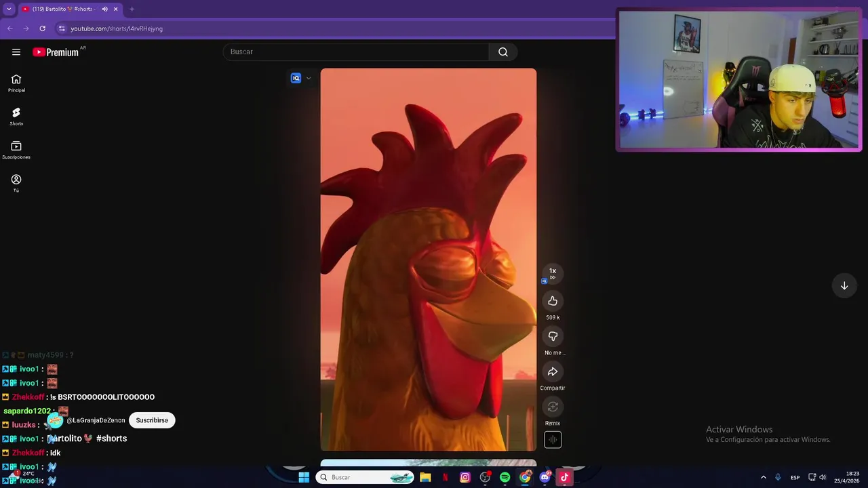
Task: Open the short's audio sound tile
Action: [553, 439]
